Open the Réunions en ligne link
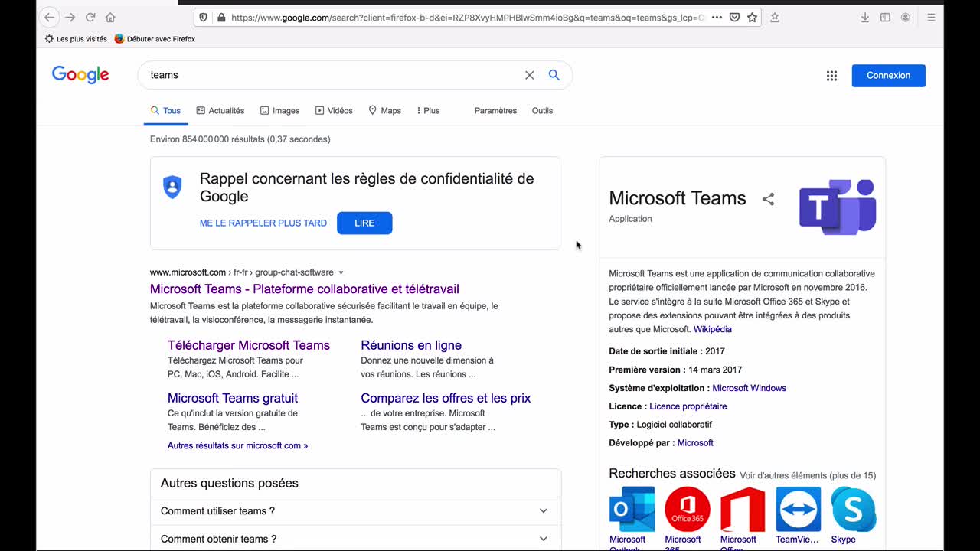980x551 pixels. pyautogui.click(x=411, y=345)
